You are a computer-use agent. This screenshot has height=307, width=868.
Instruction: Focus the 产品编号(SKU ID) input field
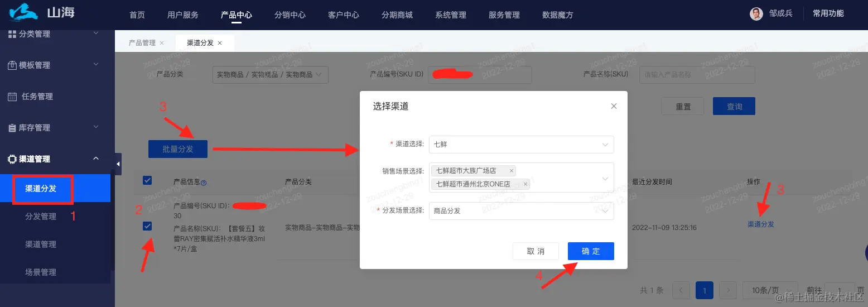pos(480,74)
